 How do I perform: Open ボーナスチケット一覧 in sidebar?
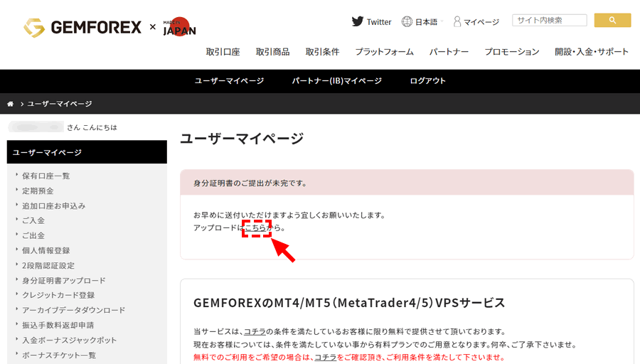click(59, 355)
